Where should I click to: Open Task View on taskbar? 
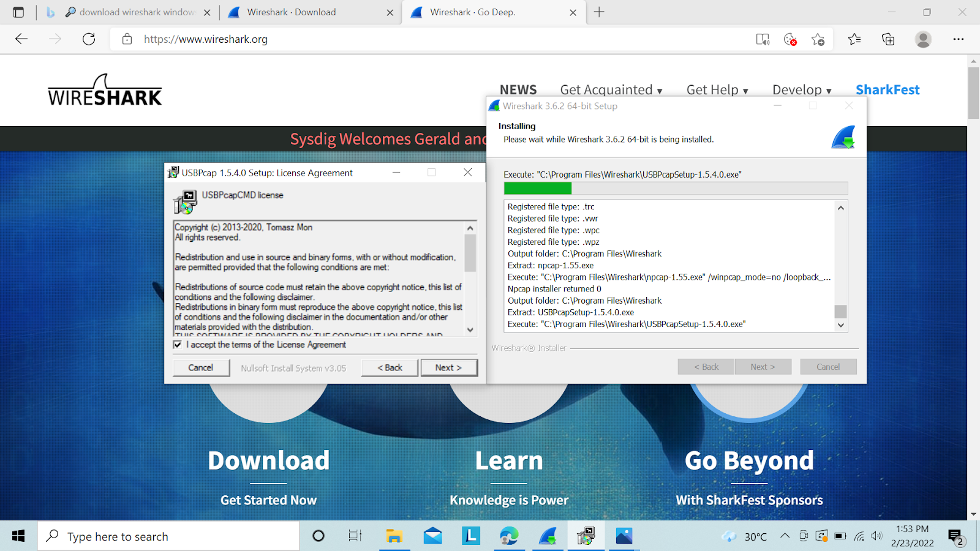[x=355, y=536]
